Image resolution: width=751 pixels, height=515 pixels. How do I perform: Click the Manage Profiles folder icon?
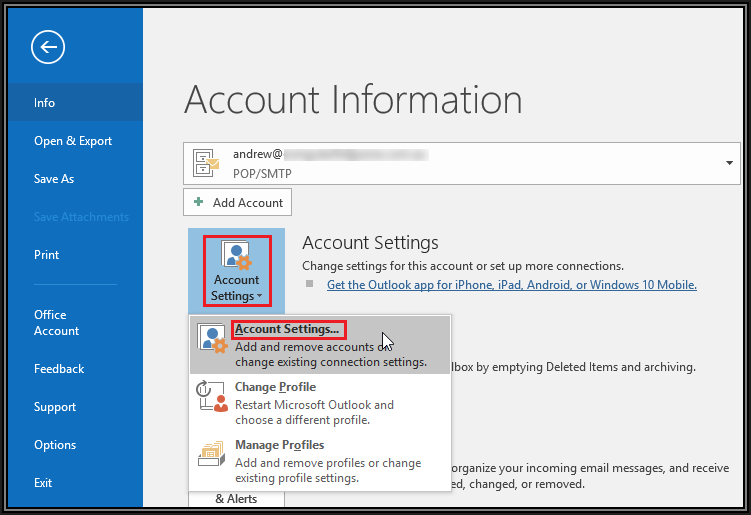coord(212,454)
